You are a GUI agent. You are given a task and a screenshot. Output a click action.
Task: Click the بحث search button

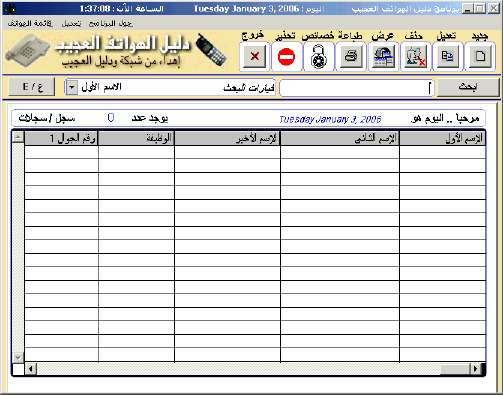click(x=468, y=87)
